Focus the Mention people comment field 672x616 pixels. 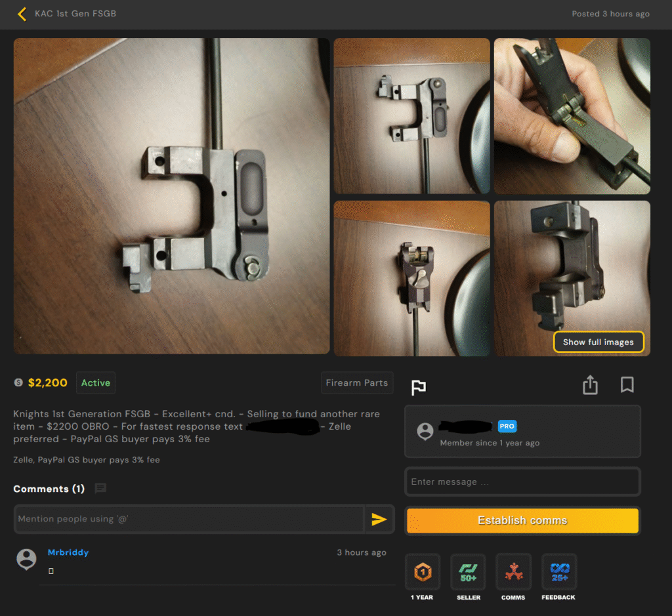[189, 519]
